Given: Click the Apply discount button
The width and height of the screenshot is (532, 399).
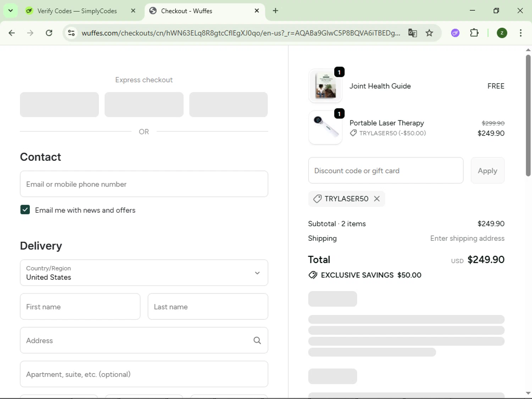Looking at the screenshot, I should point(488,171).
